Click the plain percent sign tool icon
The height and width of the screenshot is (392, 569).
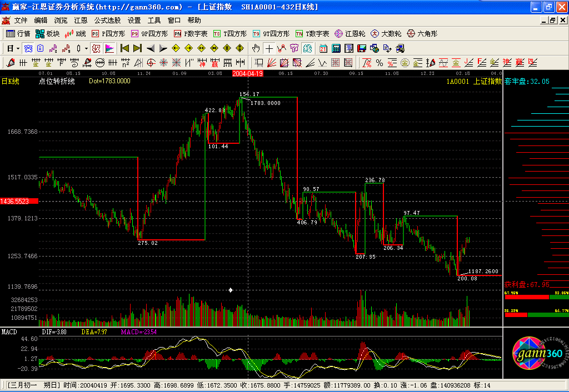tap(379, 62)
